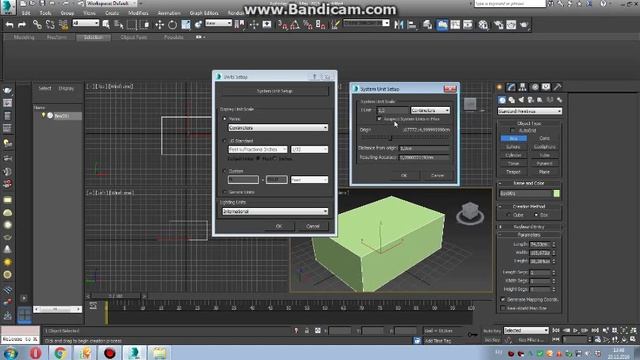Select the US Standard radio button
640x360 pixels.
pos(224,141)
